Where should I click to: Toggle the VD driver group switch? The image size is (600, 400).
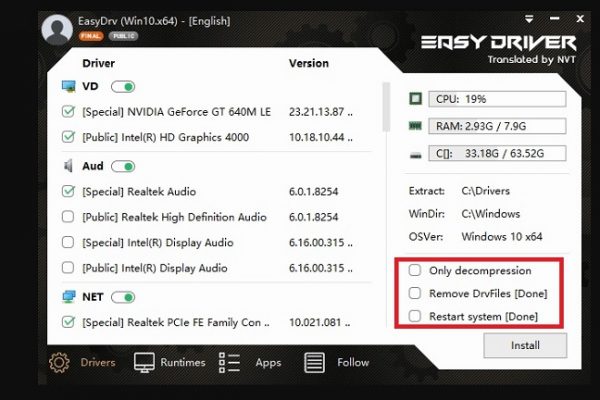123,87
